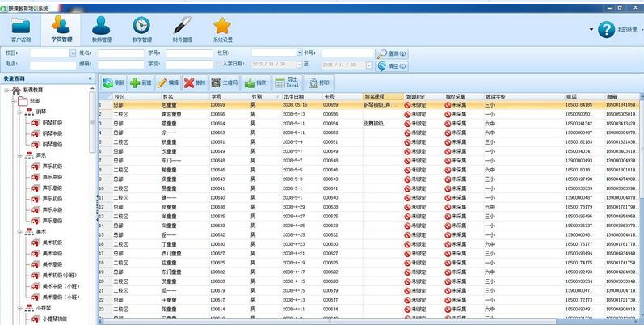Sort by the 出生日期 column header
This screenshot has width=644, height=325.
302,97
